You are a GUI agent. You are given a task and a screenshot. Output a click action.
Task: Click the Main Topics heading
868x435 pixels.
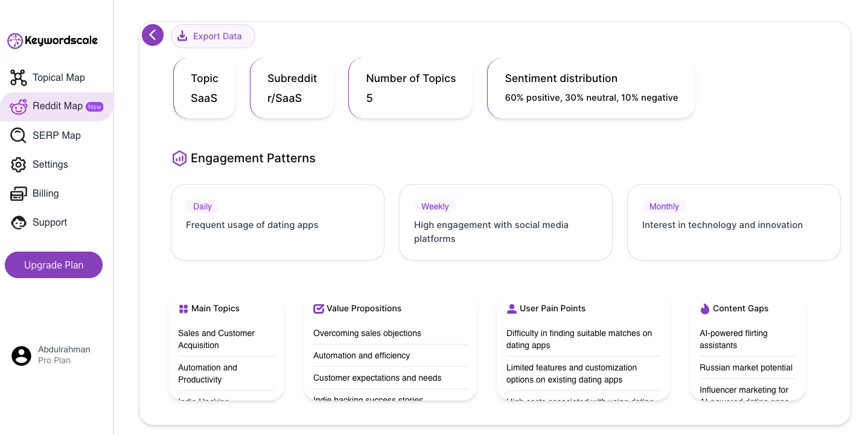click(x=215, y=308)
